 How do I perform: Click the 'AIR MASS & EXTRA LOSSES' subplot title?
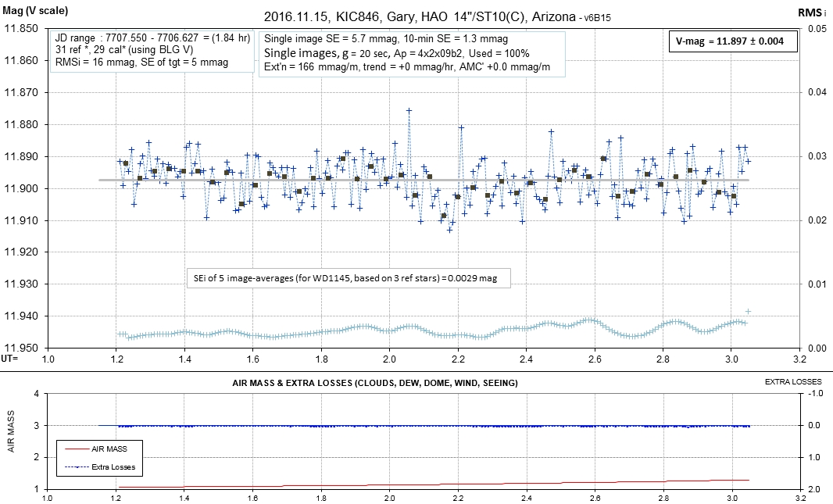(x=375, y=383)
